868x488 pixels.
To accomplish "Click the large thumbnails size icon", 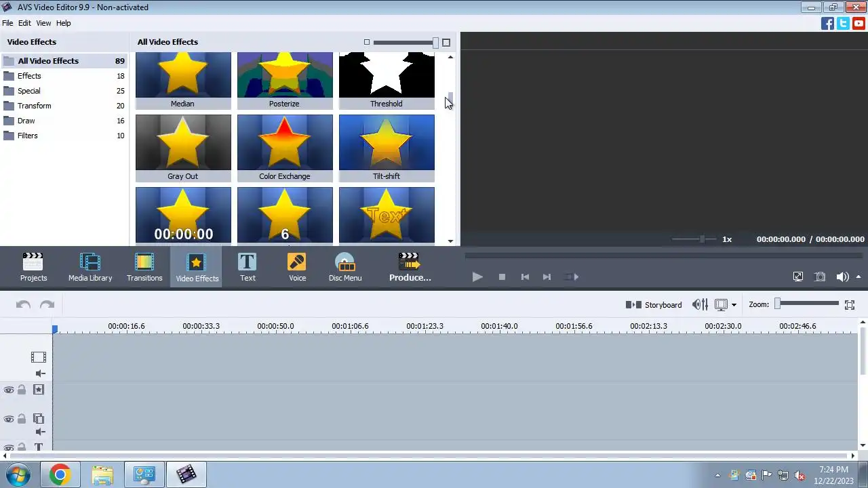I will click(446, 42).
